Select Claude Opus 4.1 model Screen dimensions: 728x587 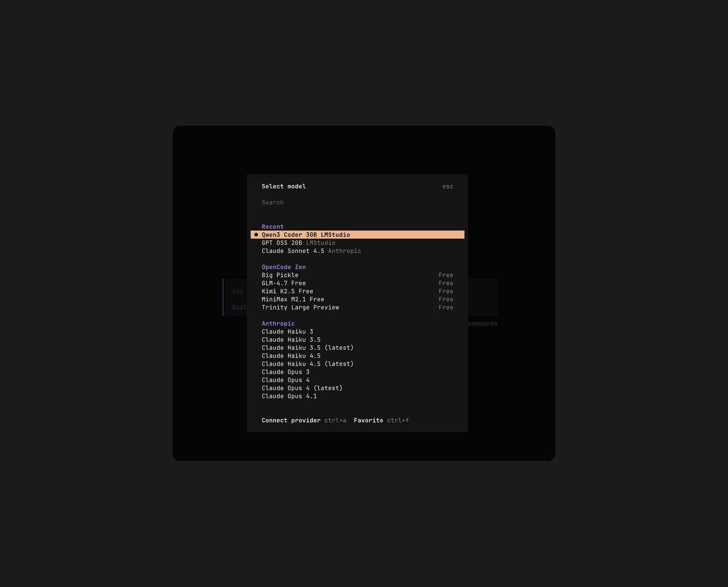289,396
